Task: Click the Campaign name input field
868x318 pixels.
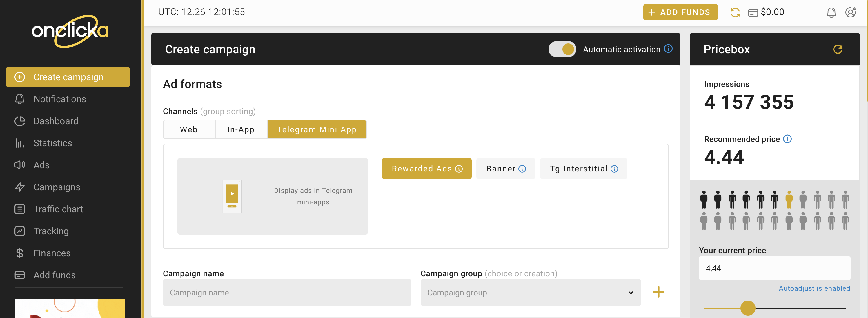Action: click(x=287, y=293)
